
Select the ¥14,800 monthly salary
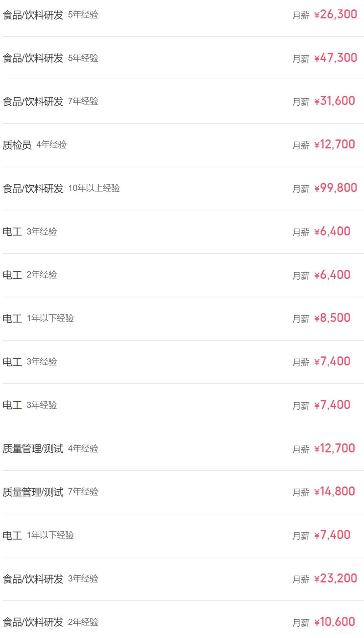pos(334,491)
